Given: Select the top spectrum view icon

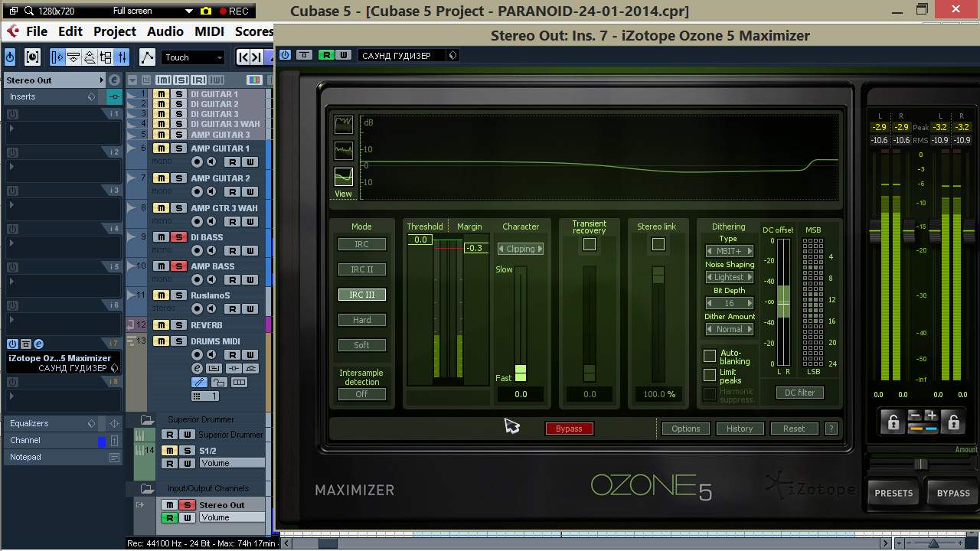Looking at the screenshot, I should point(344,124).
